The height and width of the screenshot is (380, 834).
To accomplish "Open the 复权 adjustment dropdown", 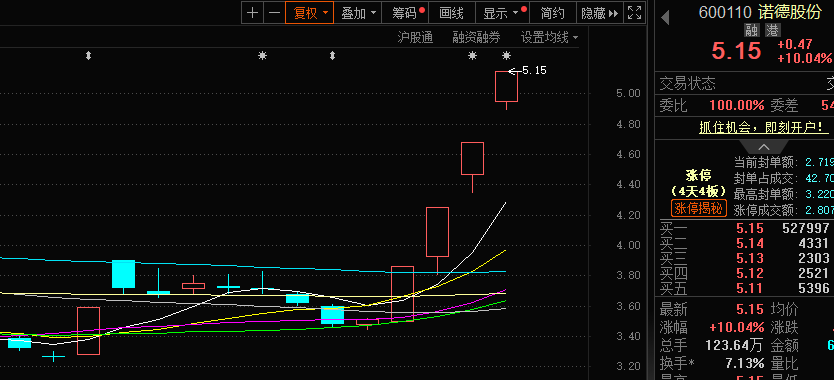I will click(310, 13).
